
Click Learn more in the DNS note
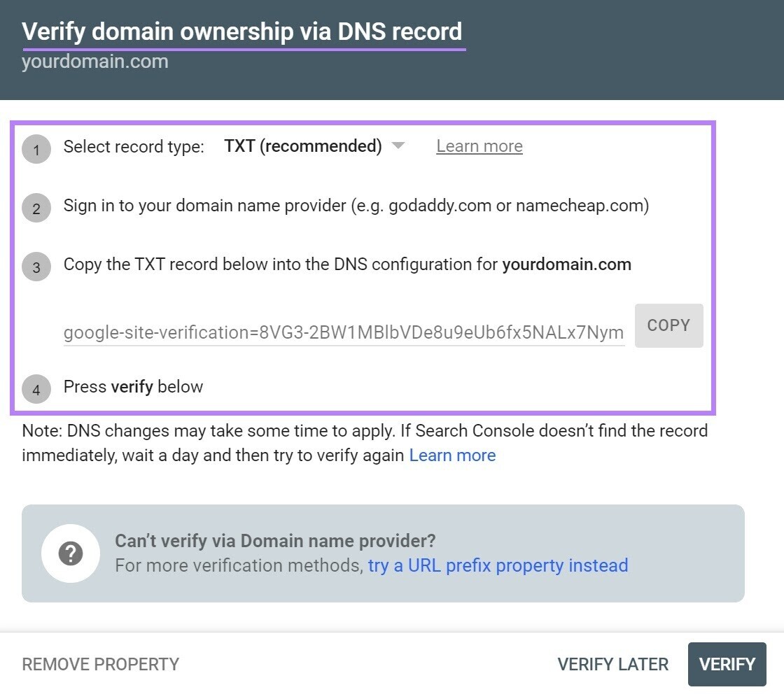coord(452,455)
